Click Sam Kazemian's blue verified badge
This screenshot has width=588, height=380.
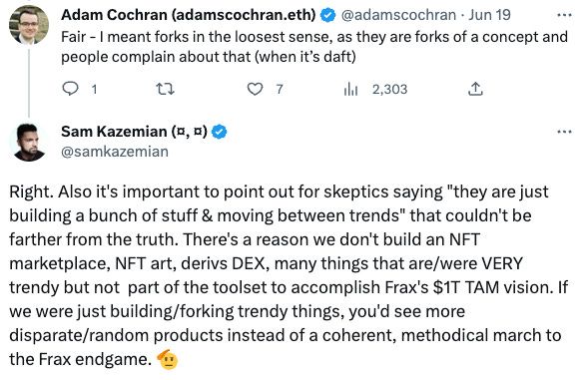pyautogui.click(x=220, y=132)
